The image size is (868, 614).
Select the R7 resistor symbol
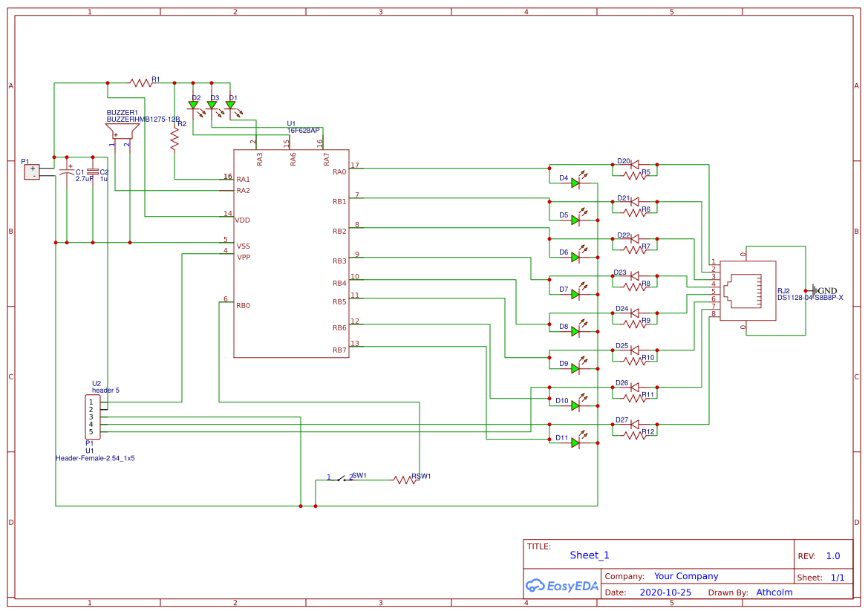[635, 250]
